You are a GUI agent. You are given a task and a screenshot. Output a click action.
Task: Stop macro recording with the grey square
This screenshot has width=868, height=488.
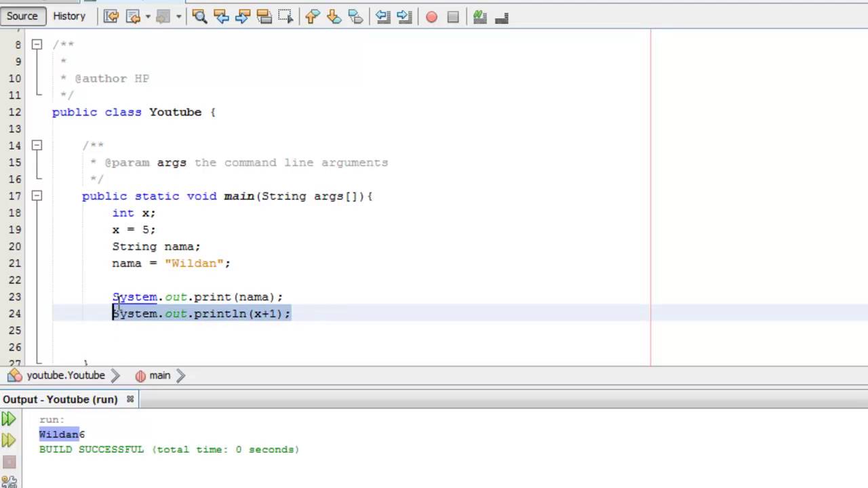point(453,17)
